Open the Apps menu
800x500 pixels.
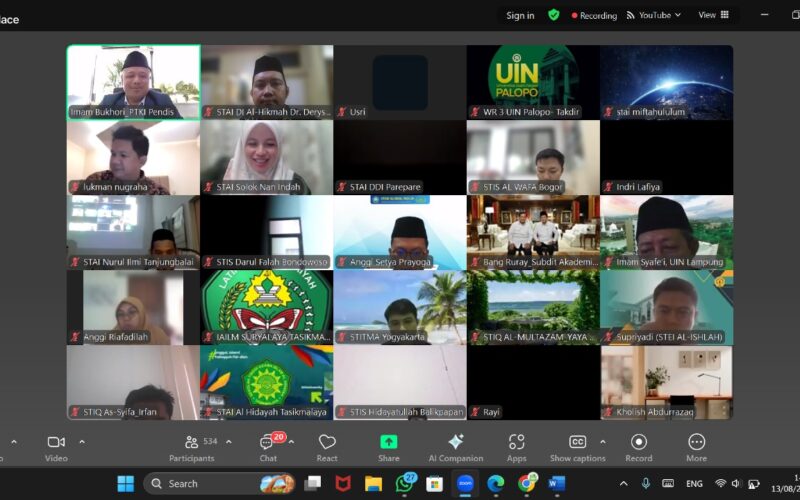[x=516, y=448]
